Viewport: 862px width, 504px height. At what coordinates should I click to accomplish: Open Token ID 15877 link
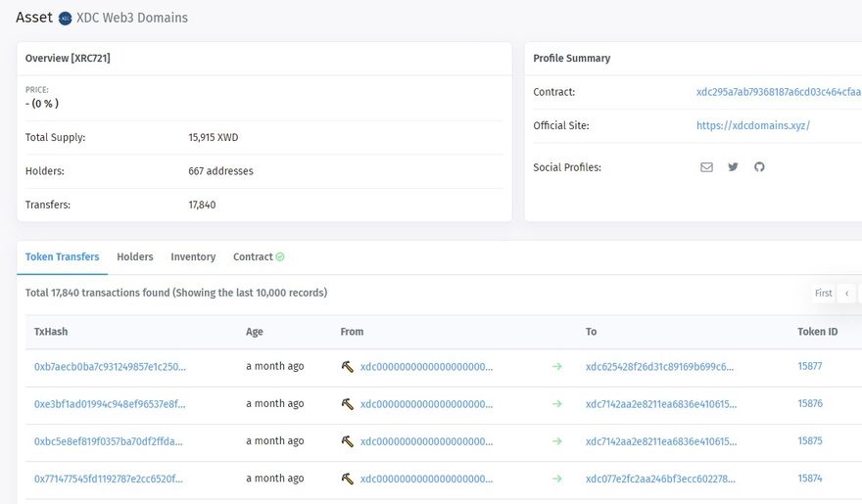pyautogui.click(x=809, y=367)
